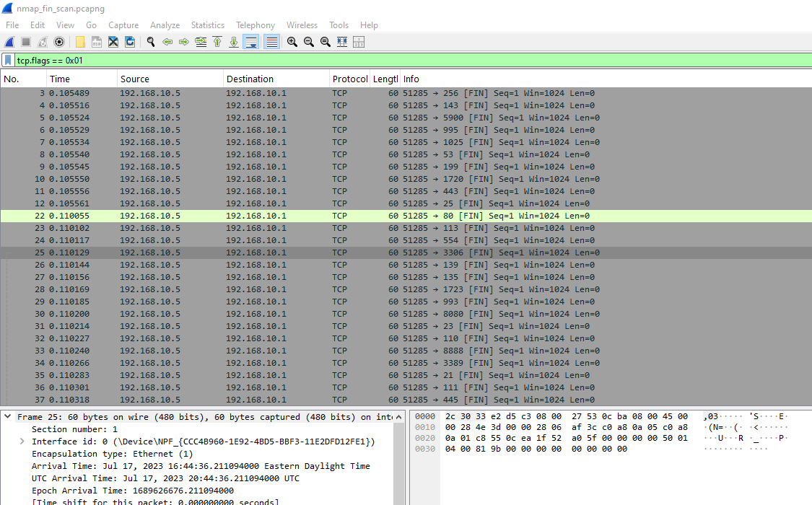
Task: Open the Statistics menu
Action: pos(207,25)
